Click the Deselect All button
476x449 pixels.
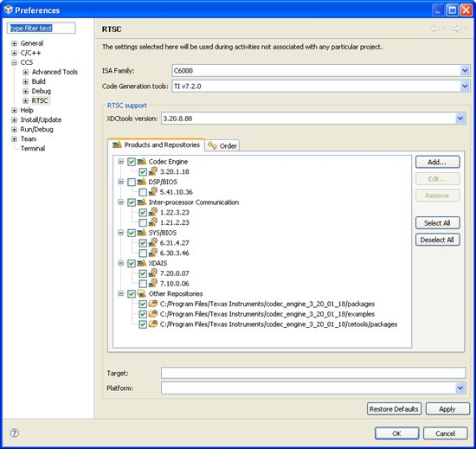click(437, 240)
